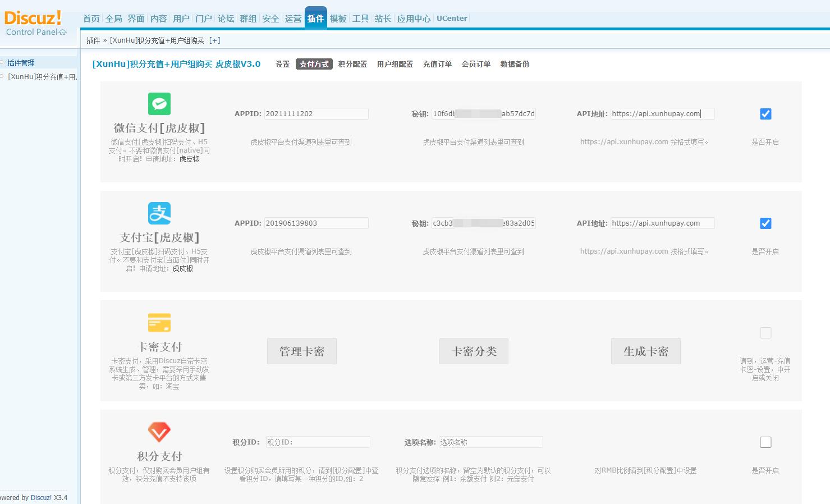Click the WeChat Pay APPID field
The height and width of the screenshot is (504, 830).
[316, 114]
